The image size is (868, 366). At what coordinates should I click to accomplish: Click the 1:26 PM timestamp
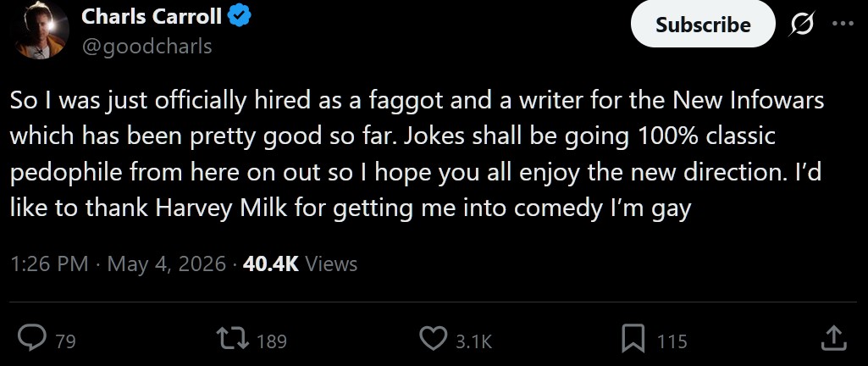[49, 264]
